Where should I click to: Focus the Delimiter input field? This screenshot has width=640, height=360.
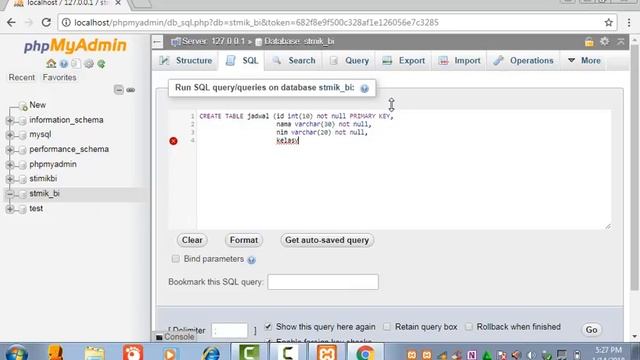pyautogui.click(x=229, y=330)
